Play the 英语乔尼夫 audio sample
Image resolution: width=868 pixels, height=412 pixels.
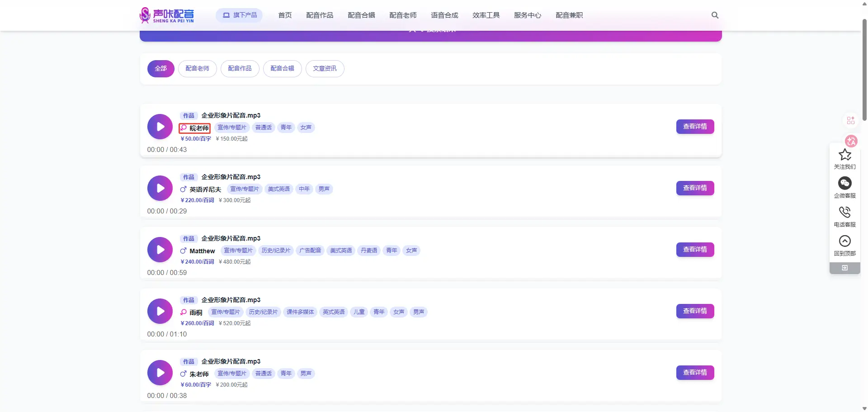(160, 188)
